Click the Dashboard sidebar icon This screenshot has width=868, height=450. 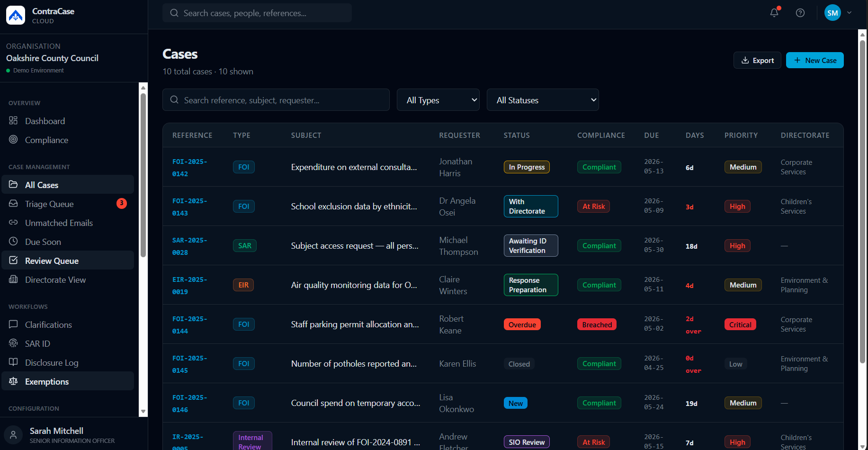click(13, 120)
